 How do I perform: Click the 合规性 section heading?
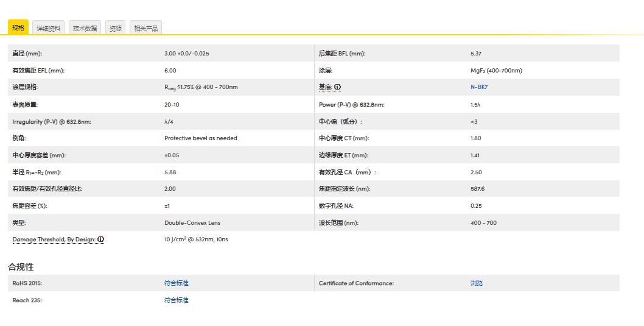tap(21, 267)
